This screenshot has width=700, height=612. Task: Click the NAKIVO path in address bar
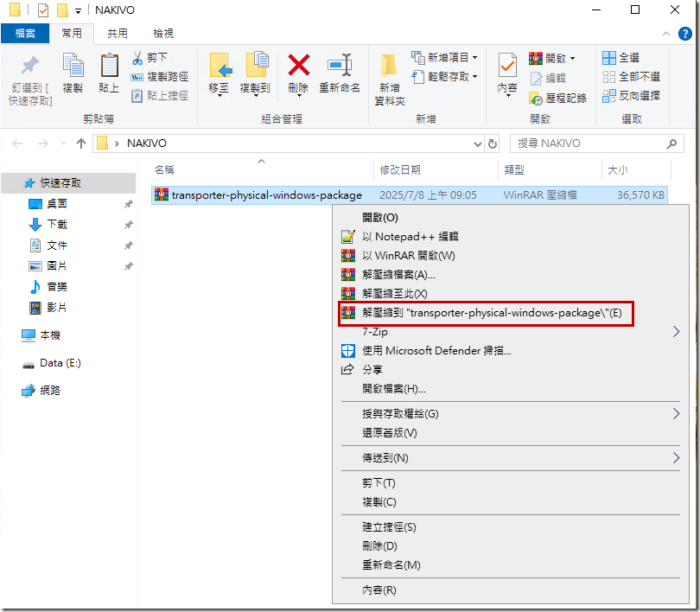click(x=146, y=143)
